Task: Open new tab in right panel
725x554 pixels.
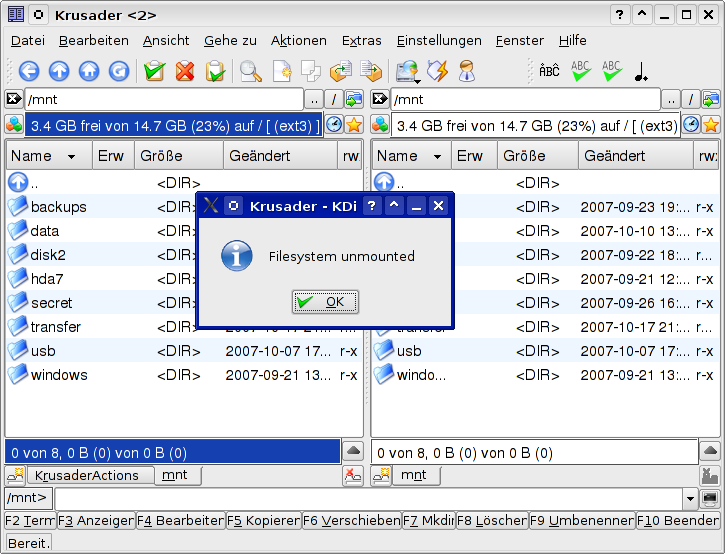Action: point(381,475)
